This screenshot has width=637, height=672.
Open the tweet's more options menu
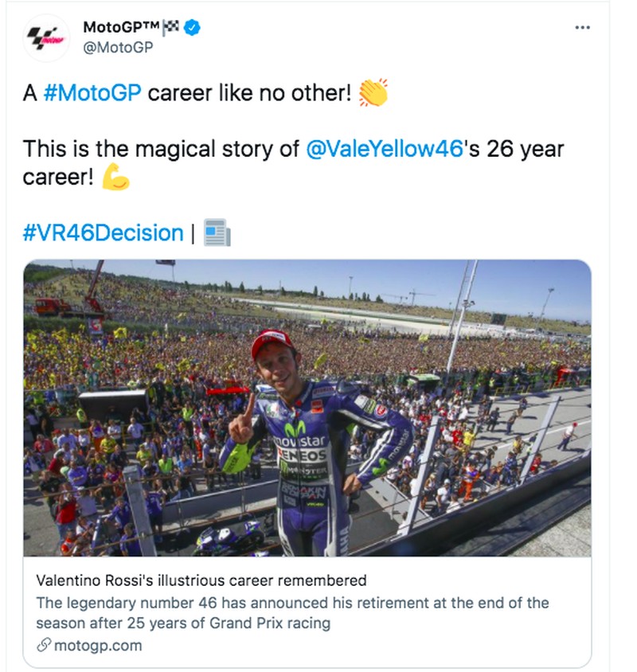[582, 28]
